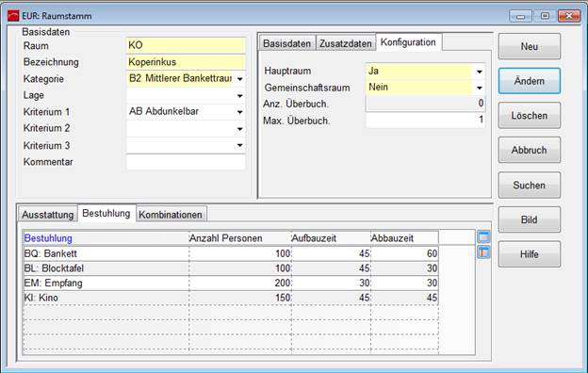Viewport: 588px width, 373px height.
Task: Click the empty Kommentar field
Action: (x=186, y=162)
